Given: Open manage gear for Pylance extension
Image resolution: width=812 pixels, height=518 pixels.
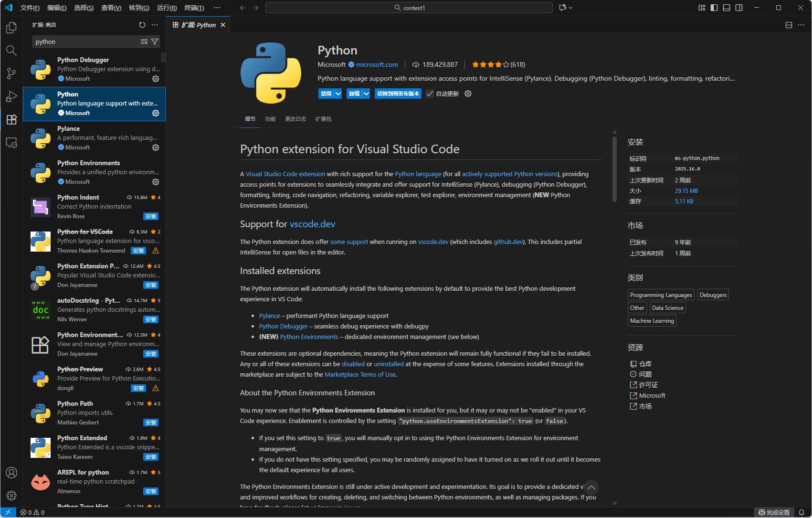Looking at the screenshot, I should pos(156,148).
